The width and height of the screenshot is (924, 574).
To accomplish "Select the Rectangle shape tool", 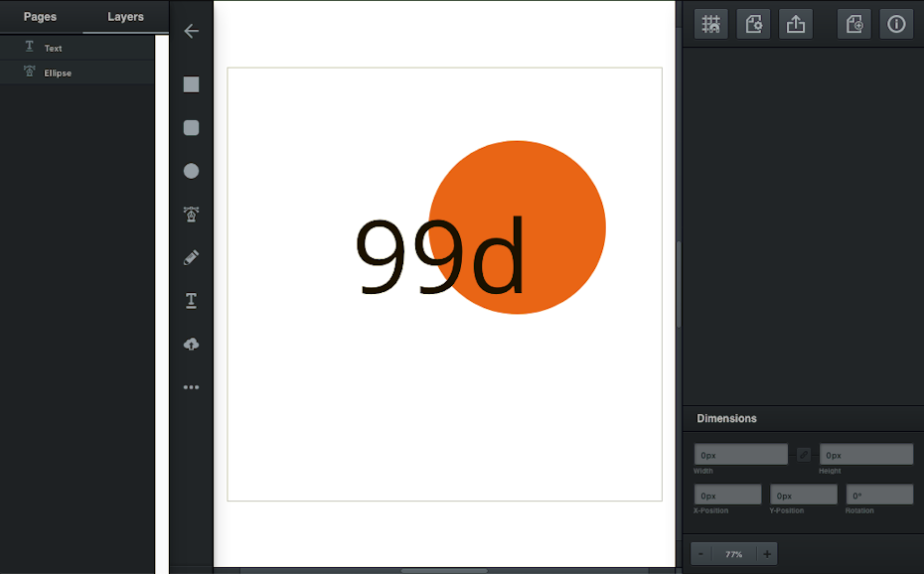I will click(191, 84).
